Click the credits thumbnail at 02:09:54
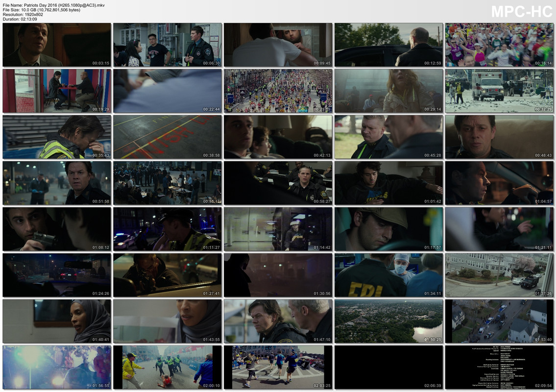556x392 pixels. point(499,367)
